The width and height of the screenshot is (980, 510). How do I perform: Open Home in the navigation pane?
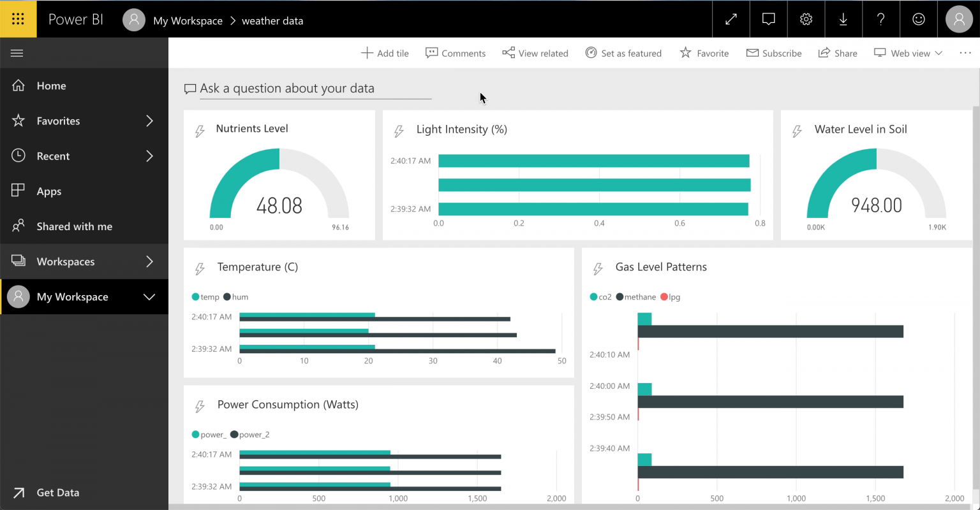[84, 85]
